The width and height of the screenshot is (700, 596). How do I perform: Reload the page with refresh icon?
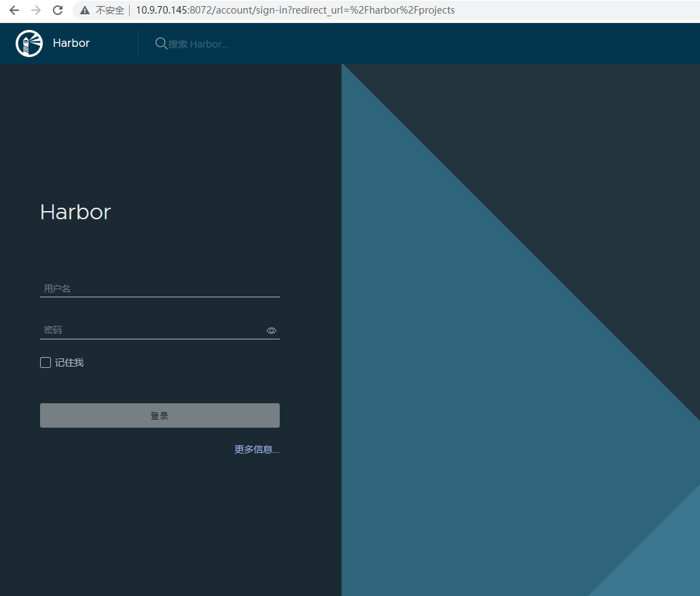tap(58, 10)
